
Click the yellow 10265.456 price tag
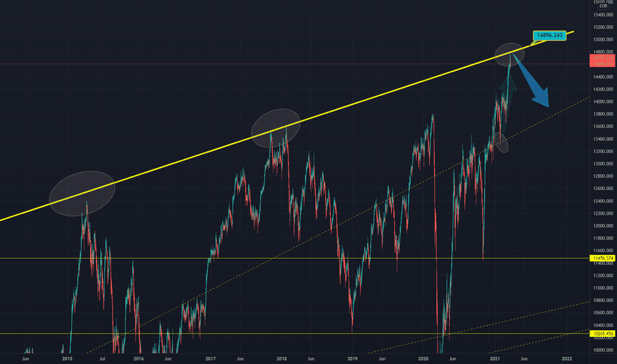point(604,334)
